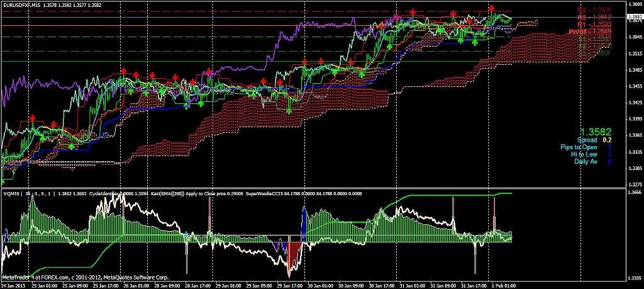644x289 pixels.
Task: Click the leftmost red sell arrow on chart
Action: [33, 119]
